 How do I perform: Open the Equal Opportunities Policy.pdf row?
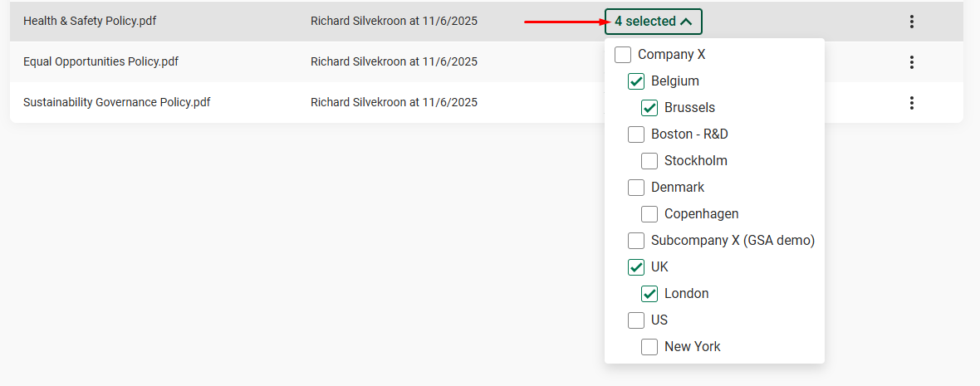coord(100,61)
